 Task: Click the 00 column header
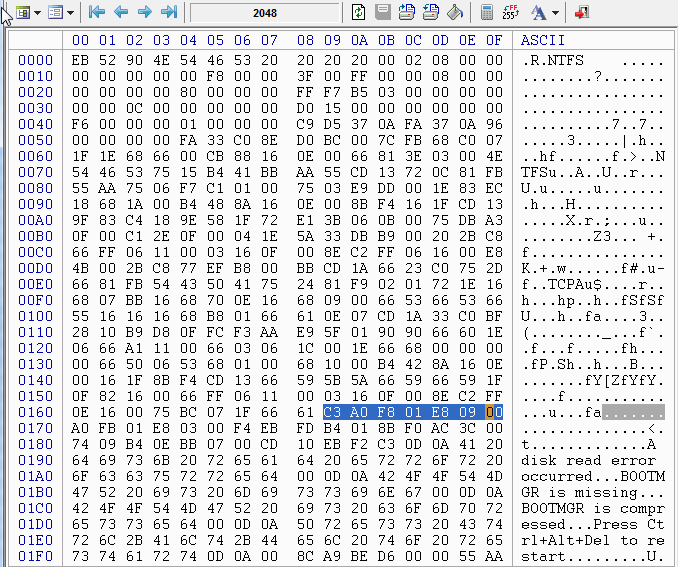[80, 40]
